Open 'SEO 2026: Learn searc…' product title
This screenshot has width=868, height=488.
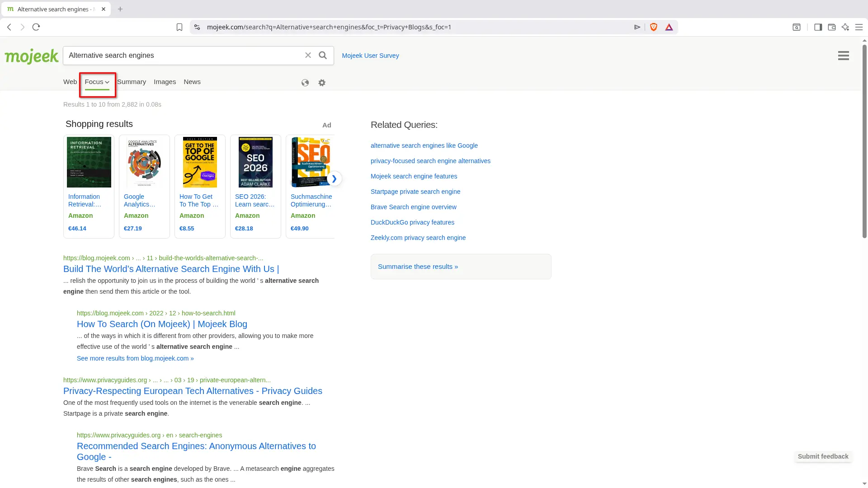pos(255,200)
